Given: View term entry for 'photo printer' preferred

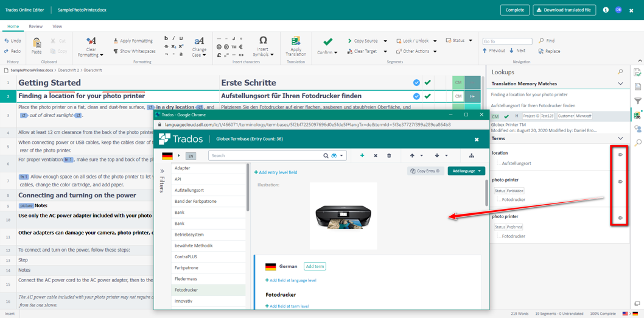Looking at the screenshot, I should (620, 218).
